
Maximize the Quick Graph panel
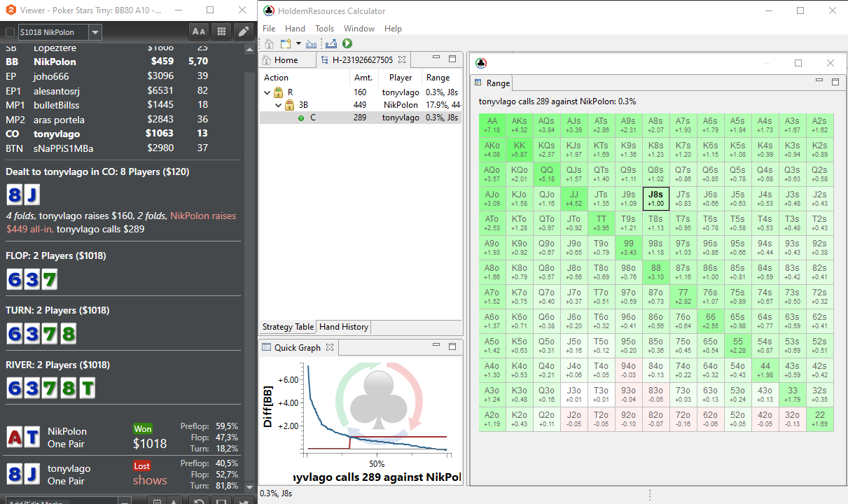click(x=452, y=346)
